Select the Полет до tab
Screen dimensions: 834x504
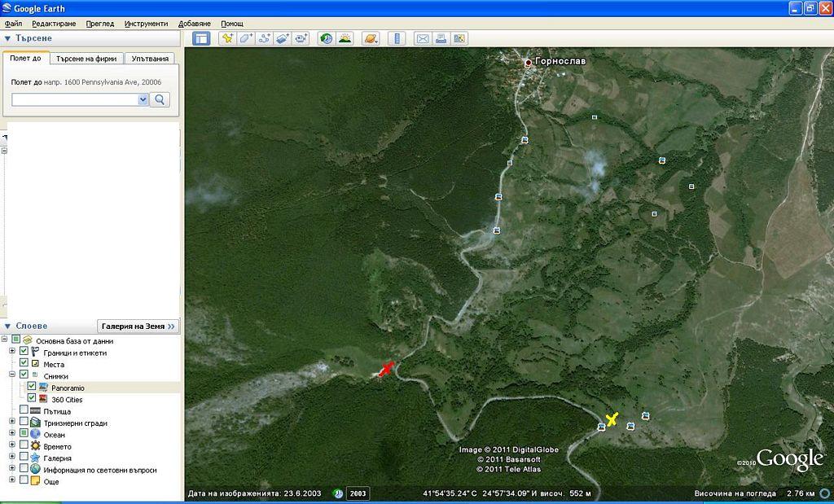pos(25,58)
